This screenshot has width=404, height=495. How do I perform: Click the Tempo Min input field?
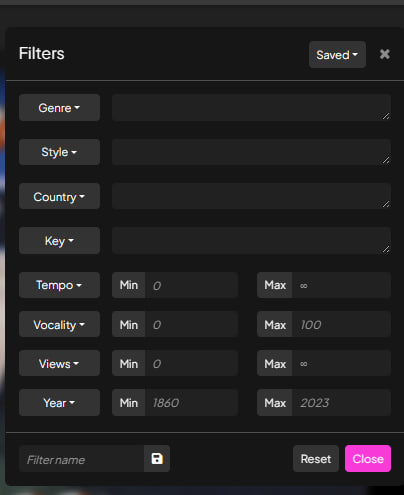[191, 285]
